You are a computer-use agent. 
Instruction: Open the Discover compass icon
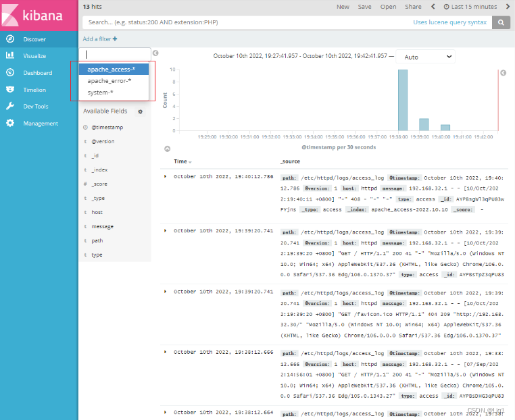10,39
